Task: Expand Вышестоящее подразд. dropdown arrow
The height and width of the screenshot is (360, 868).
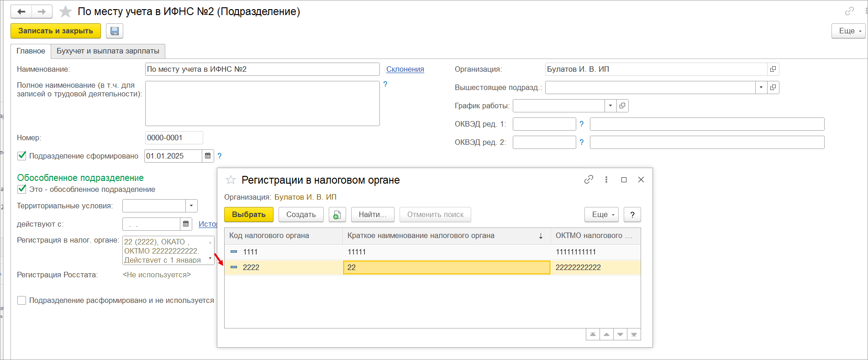Action: point(761,87)
